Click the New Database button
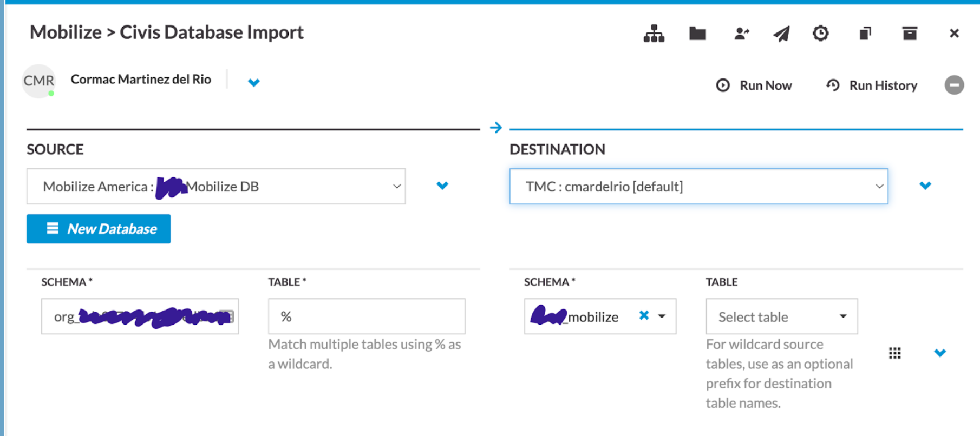The width and height of the screenshot is (980, 436). coord(99,229)
